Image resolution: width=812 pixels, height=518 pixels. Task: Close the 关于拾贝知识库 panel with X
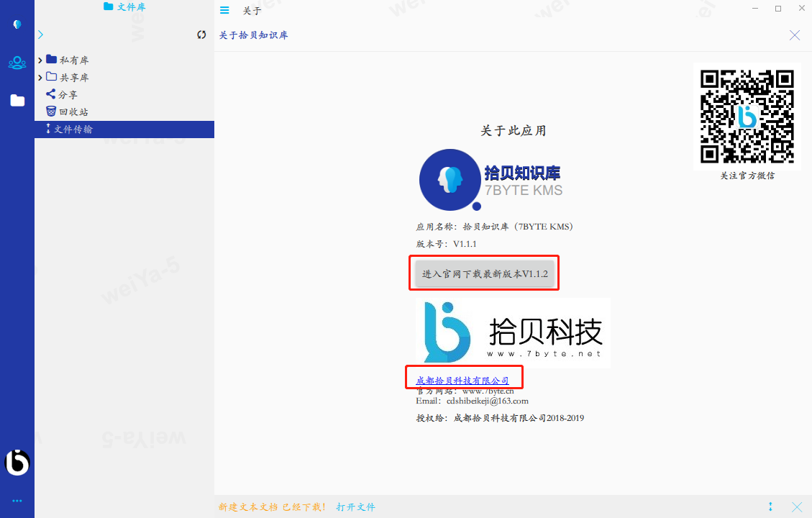click(x=795, y=35)
